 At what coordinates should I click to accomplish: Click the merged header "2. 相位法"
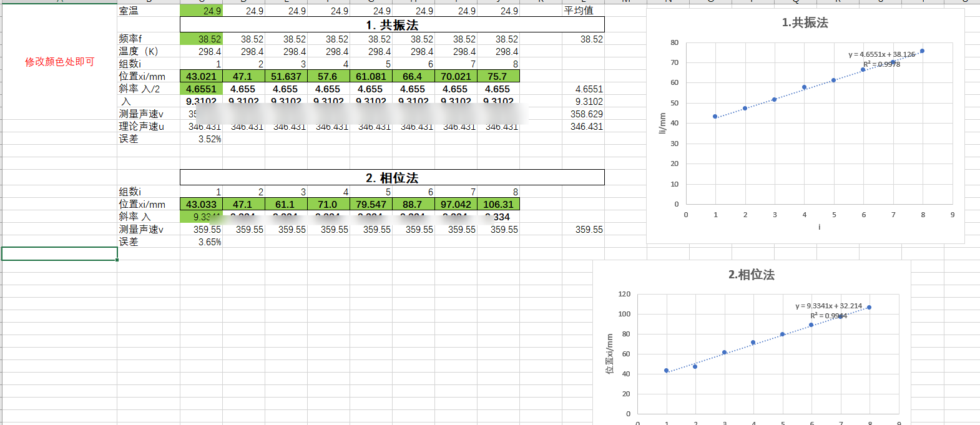[392, 178]
